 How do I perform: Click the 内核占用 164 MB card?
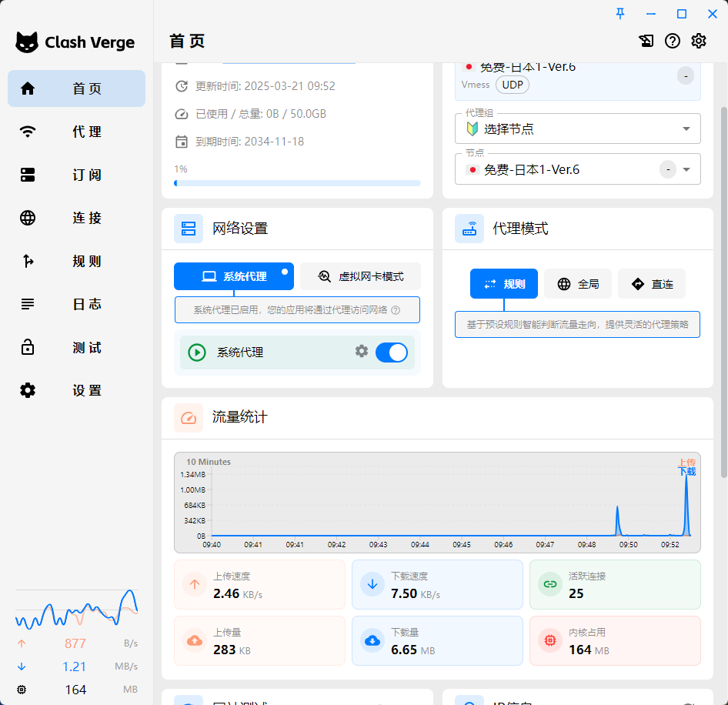pos(615,641)
